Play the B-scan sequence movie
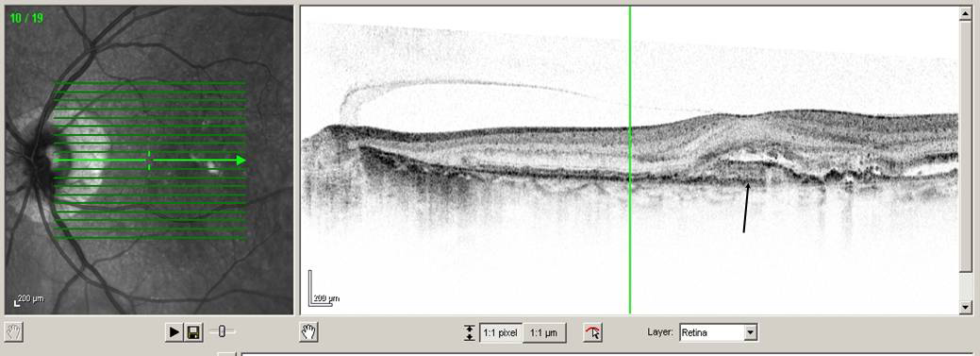980x356 pixels. tap(174, 331)
